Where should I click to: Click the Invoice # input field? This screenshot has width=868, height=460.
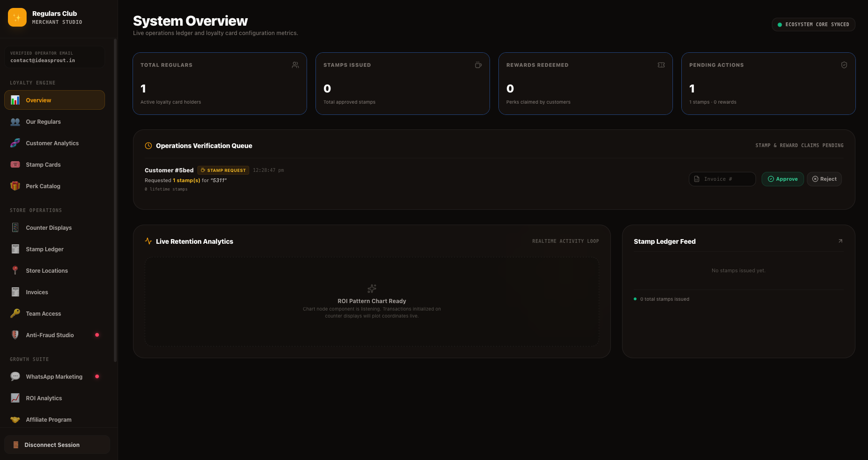[722, 179]
